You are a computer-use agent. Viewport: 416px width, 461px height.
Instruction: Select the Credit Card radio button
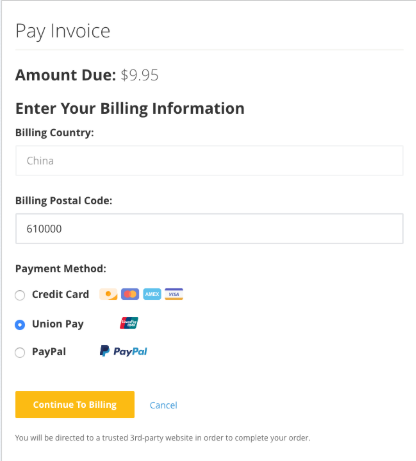[20, 295]
